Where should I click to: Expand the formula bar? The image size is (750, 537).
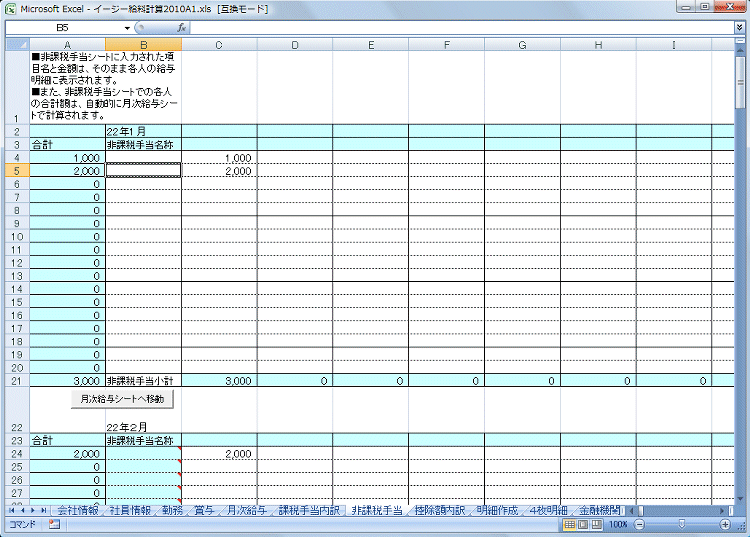739,28
